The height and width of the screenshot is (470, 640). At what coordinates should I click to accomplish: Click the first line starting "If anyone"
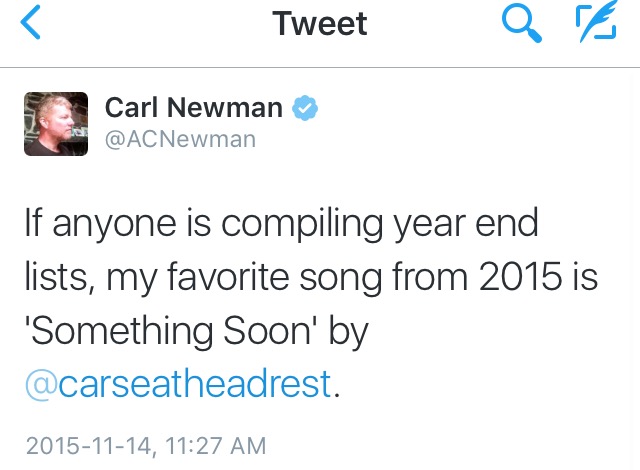coord(280,224)
